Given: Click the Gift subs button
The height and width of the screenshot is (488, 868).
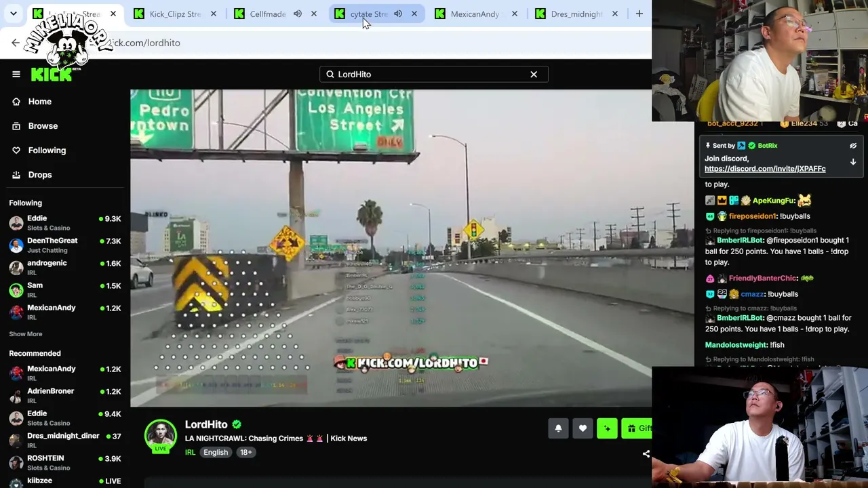Looking at the screenshot, I should tap(637, 428).
